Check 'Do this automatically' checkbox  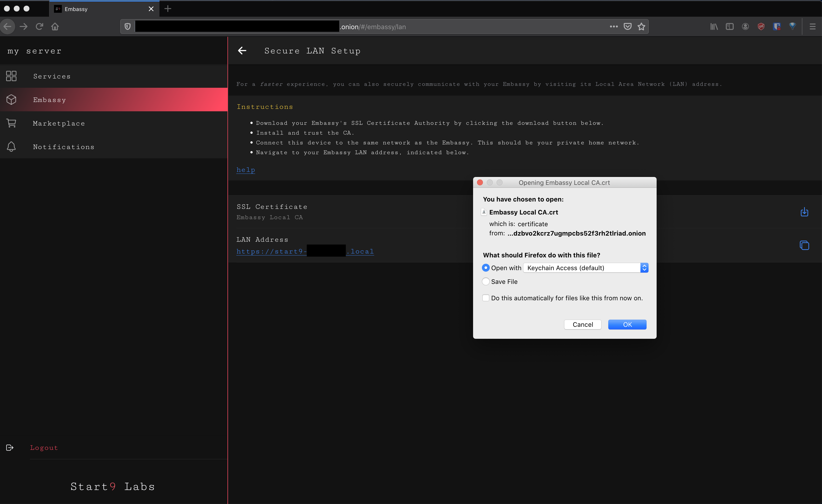[x=486, y=298]
